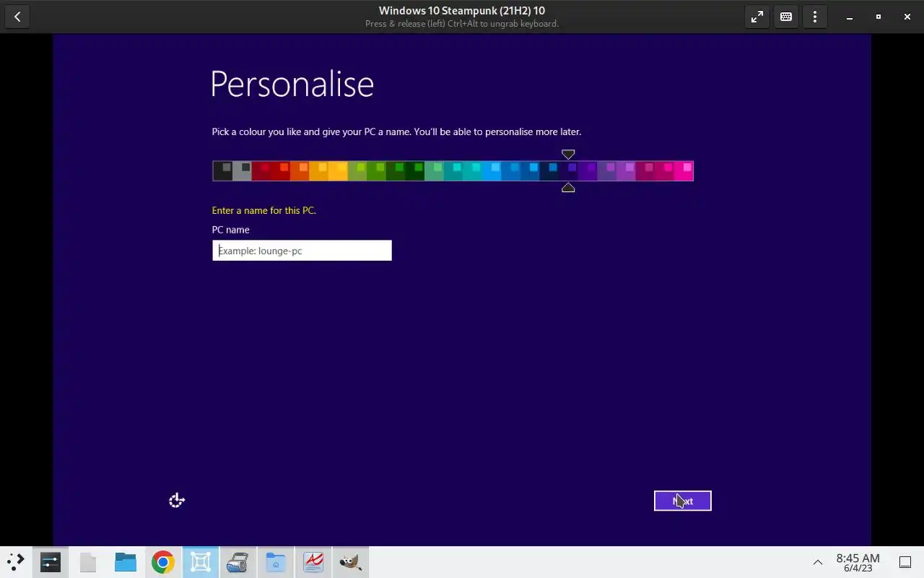The height and width of the screenshot is (578, 924).
Task: Pick the bright sky blue colour swatch
Action: 492,171
